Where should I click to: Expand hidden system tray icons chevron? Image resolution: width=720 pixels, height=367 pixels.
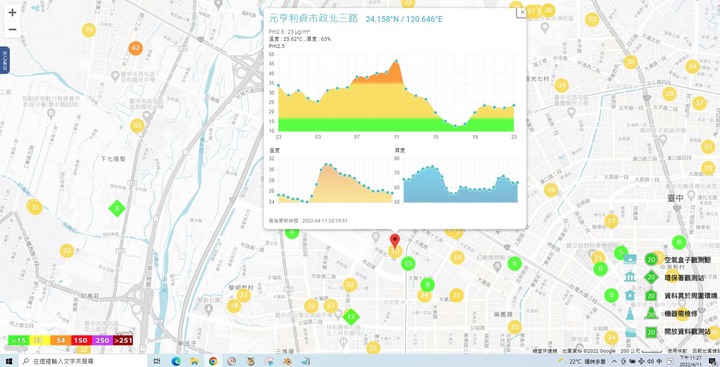[614, 361]
